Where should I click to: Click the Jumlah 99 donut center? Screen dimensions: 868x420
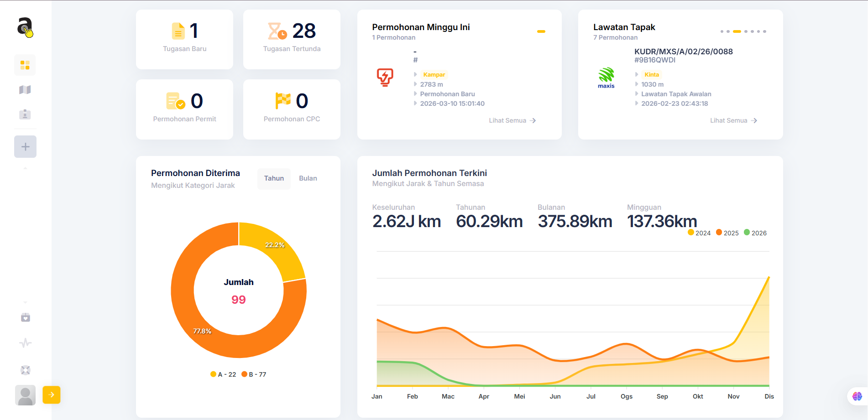coord(239,291)
